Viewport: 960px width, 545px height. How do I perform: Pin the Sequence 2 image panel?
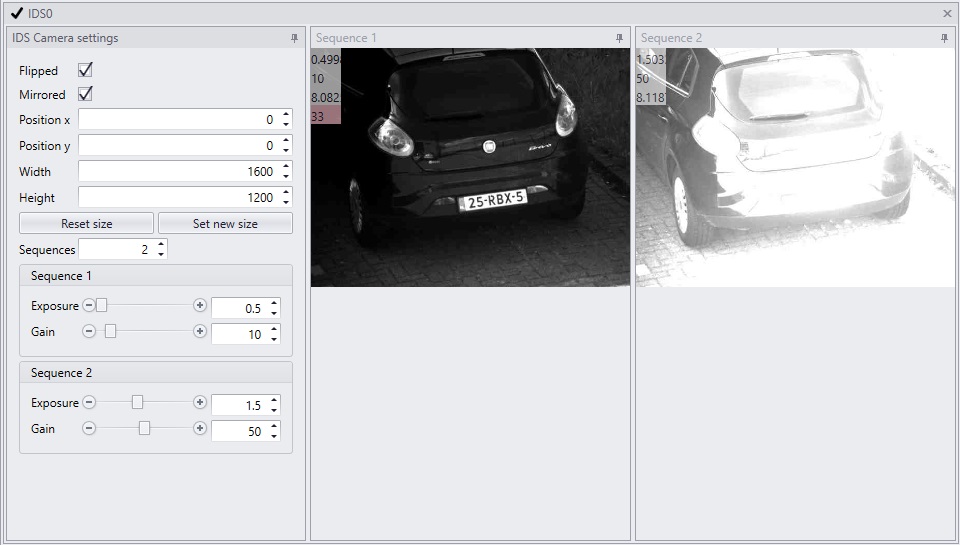point(944,38)
